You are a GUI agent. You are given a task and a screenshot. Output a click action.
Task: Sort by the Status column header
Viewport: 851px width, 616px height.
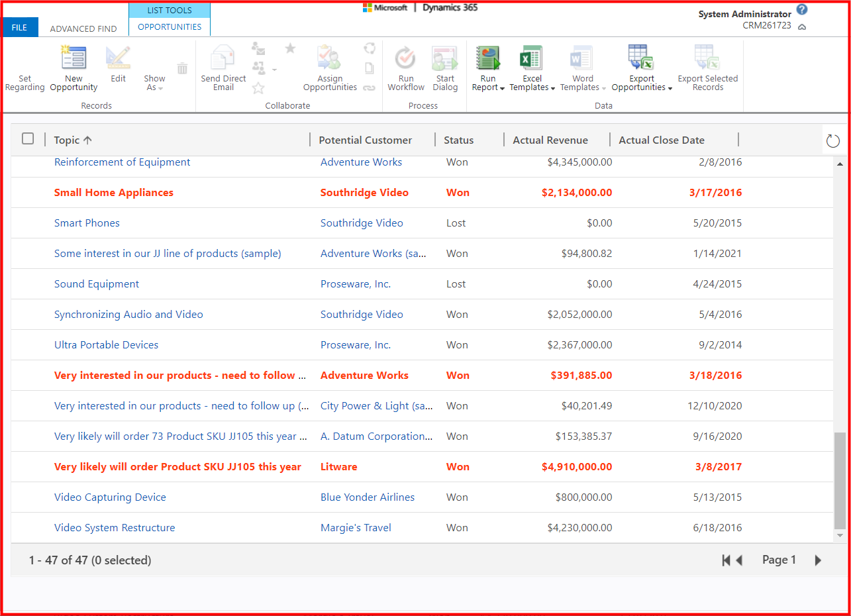tap(459, 140)
